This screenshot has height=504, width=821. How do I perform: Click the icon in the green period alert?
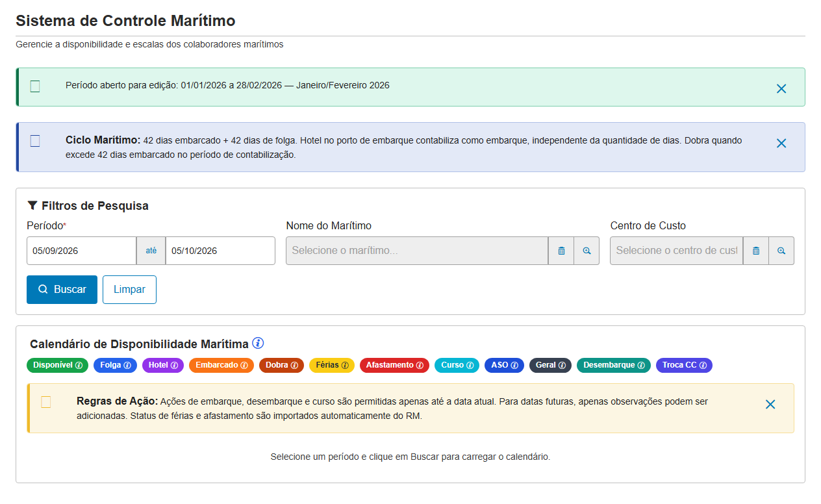click(35, 86)
